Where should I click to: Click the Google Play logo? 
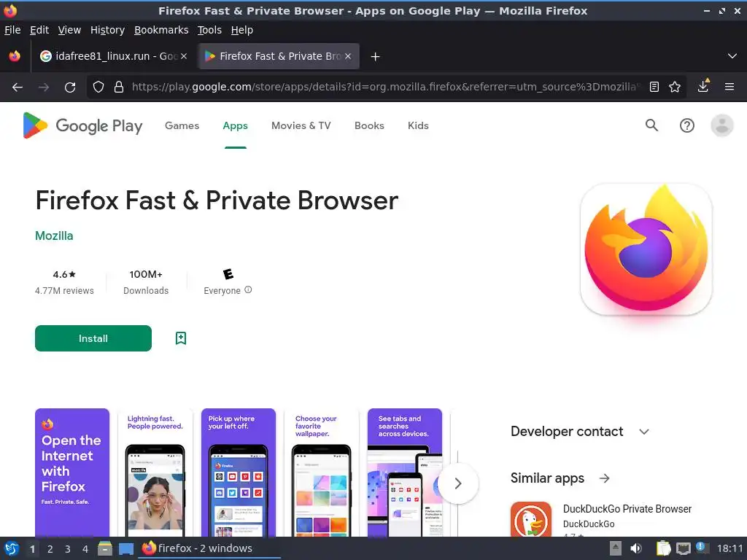click(x=82, y=125)
